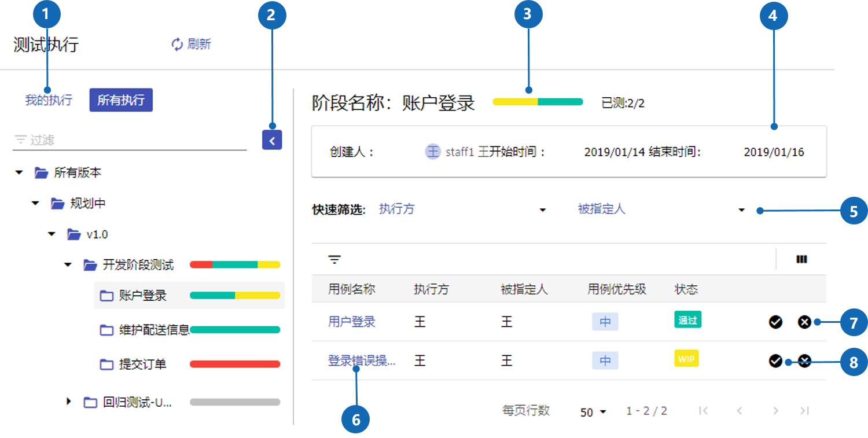Go to last page of results

804,411
